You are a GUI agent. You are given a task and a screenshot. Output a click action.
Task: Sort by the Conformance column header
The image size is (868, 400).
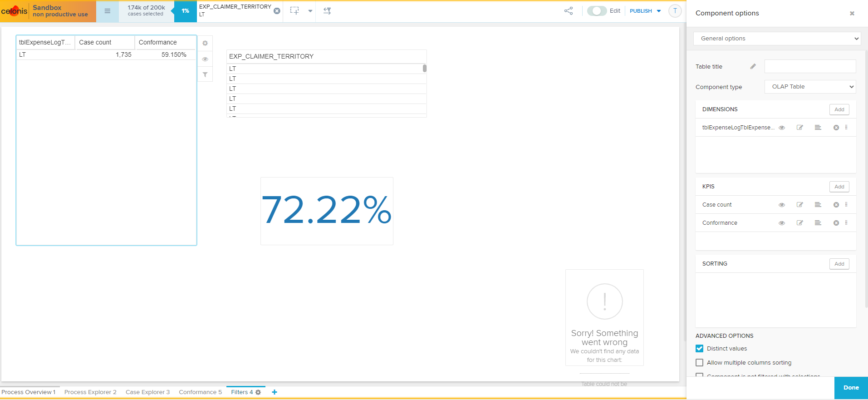[166, 42]
